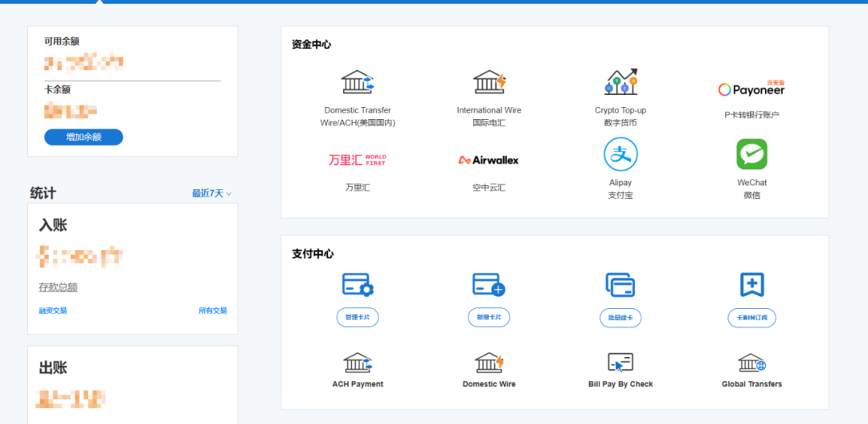Select the 万里汇 WorldFirst logo
This screenshot has width=868, height=424.
point(358,160)
